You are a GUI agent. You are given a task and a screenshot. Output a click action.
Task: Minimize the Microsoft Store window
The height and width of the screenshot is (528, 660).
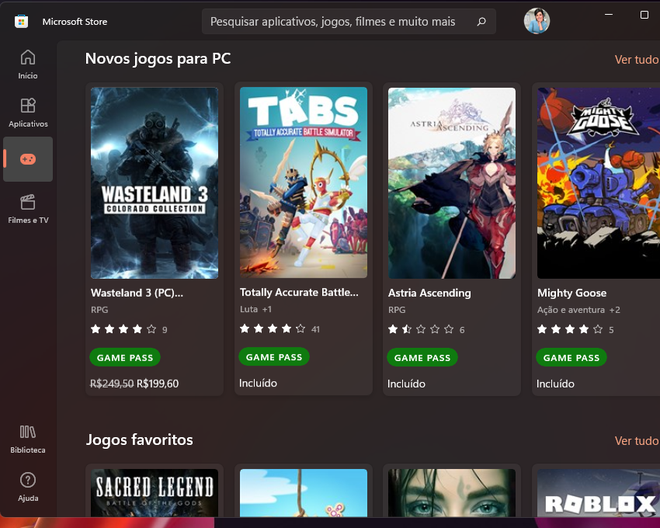pyautogui.click(x=609, y=15)
